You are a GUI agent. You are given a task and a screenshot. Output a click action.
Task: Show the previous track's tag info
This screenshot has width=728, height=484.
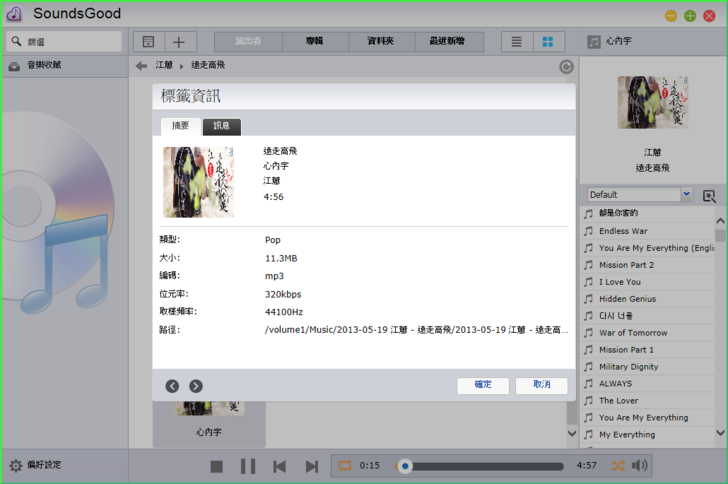pos(172,386)
